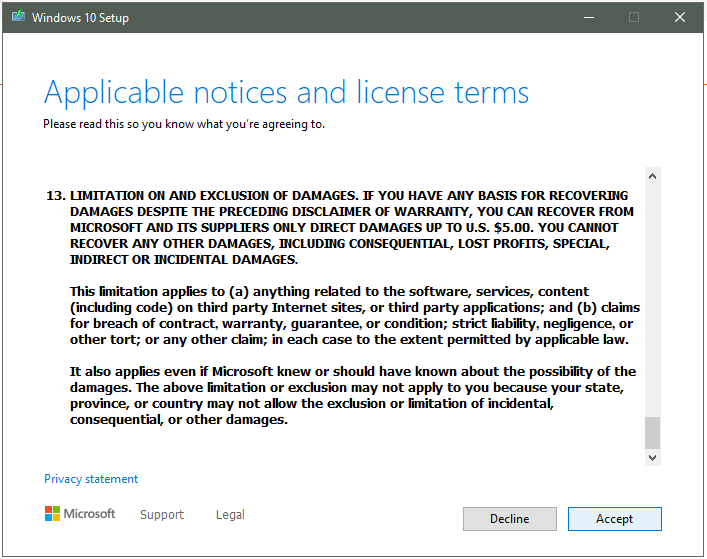Open the Support link
The image size is (707, 559).
click(x=162, y=514)
